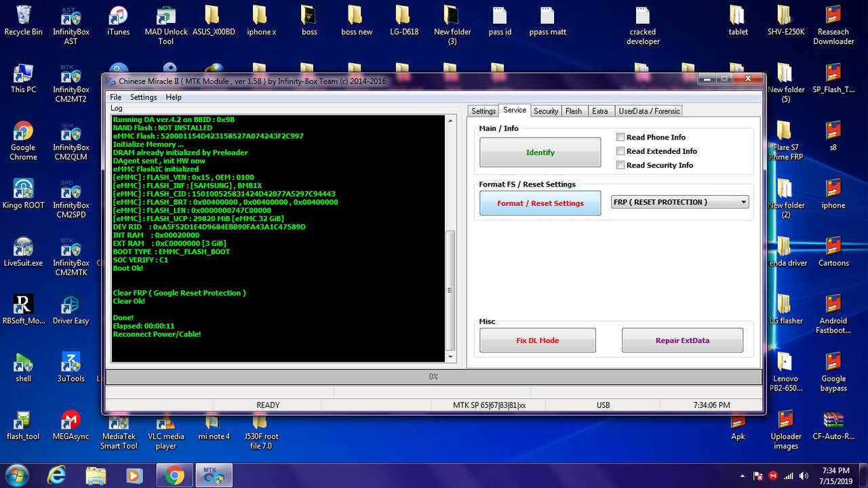Image resolution: width=868 pixels, height=488 pixels.
Task: Open MediaTek Smart Tool desktop icon
Action: (119, 430)
